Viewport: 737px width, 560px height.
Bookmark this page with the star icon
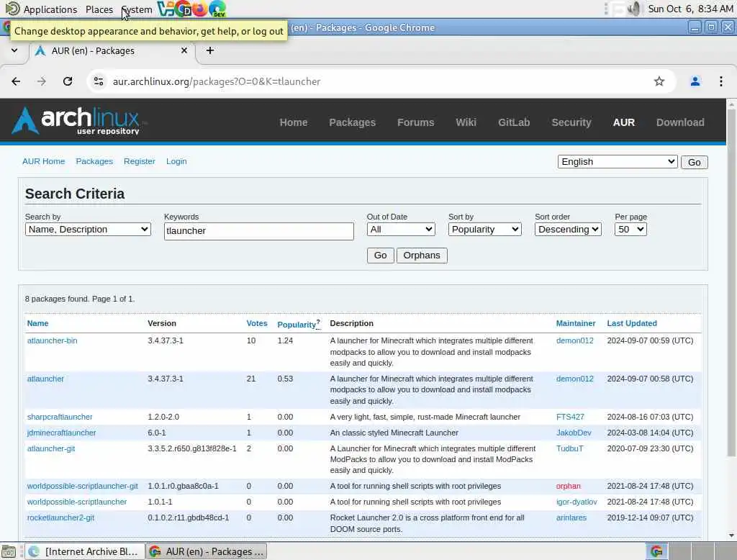[x=659, y=81]
